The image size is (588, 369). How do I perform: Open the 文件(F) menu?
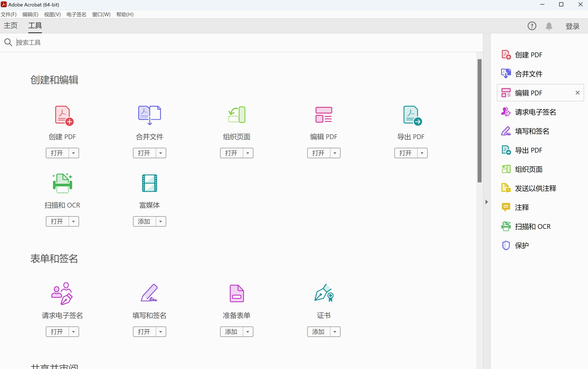(x=9, y=14)
